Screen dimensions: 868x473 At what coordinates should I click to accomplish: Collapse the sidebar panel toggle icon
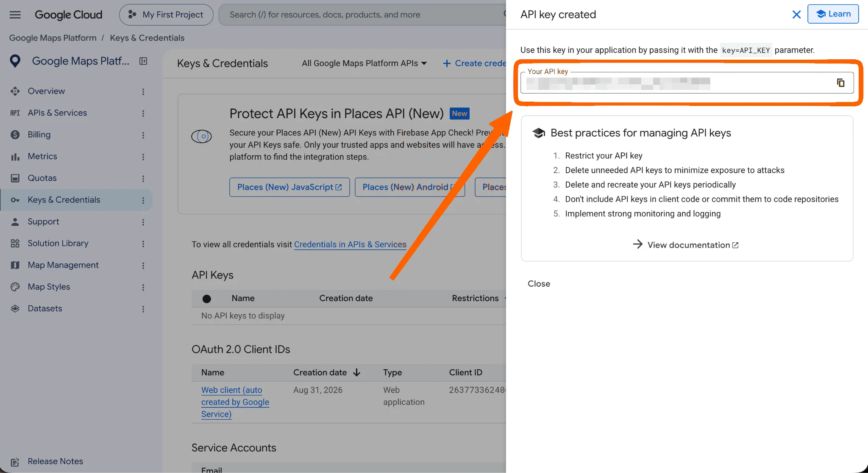click(143, 61)
